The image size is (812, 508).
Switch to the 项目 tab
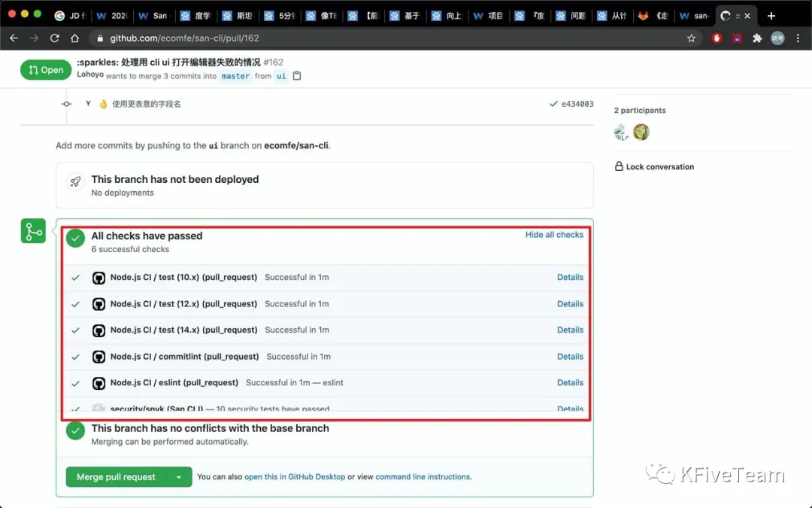pos(489,16)
